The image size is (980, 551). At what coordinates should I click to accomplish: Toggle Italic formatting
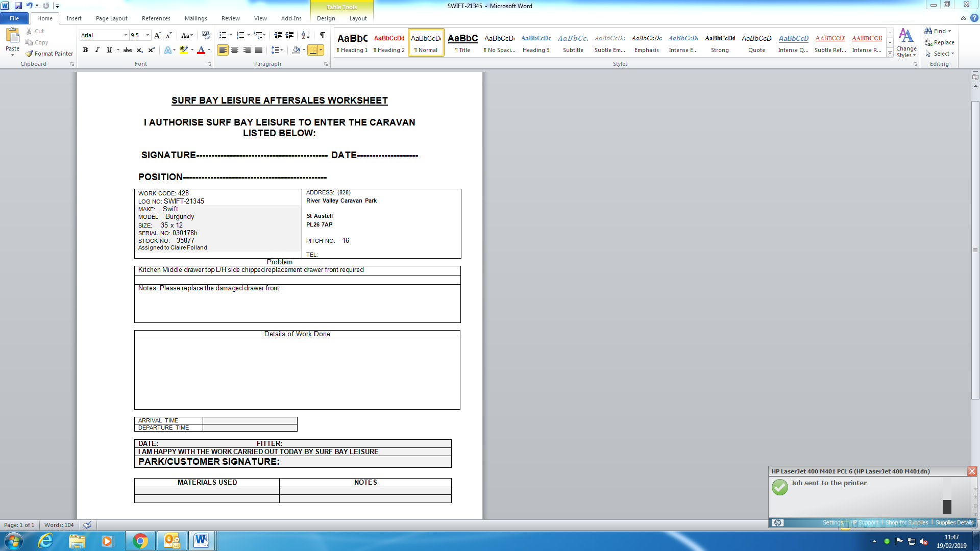pyautogui.click(x=97, y=50)
